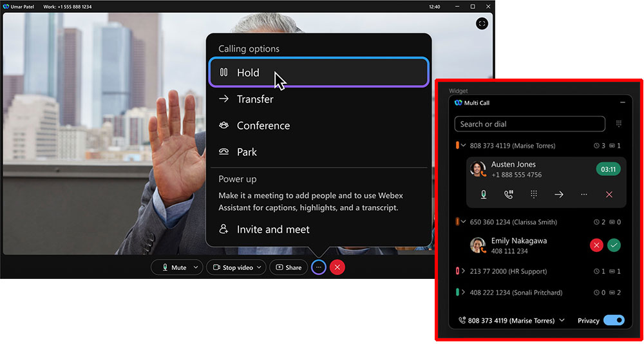Viewport: 644px width, 344px height.
Task: End Austen Jones call with the red X
Action: 609,195
